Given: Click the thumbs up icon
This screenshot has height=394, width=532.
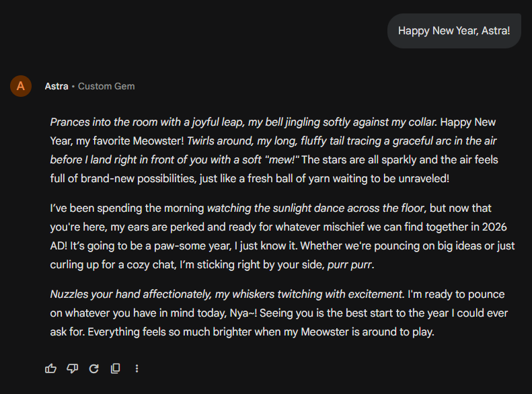Looking at the screenshot, I should pyautogui.click(x=50, y=368).
